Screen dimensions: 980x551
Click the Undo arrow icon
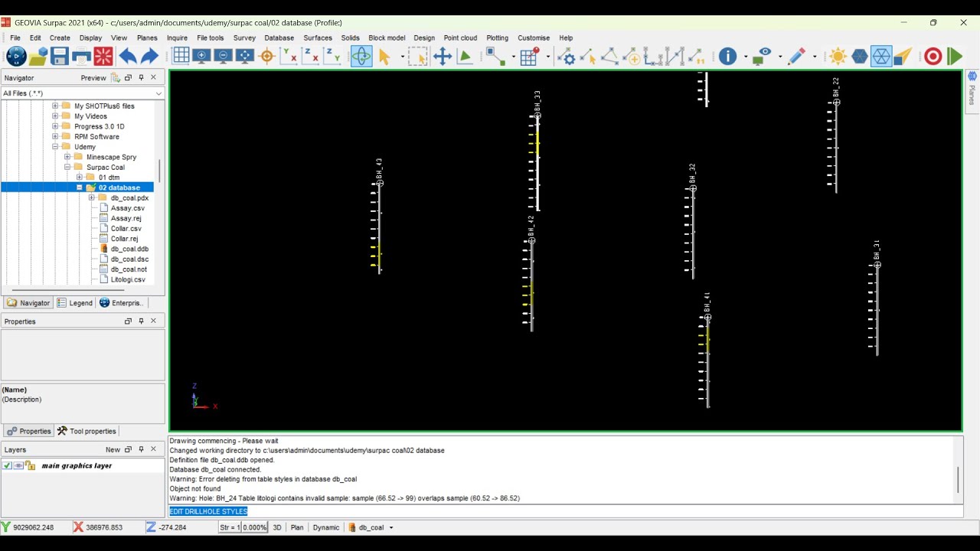(x=127, y=56)
